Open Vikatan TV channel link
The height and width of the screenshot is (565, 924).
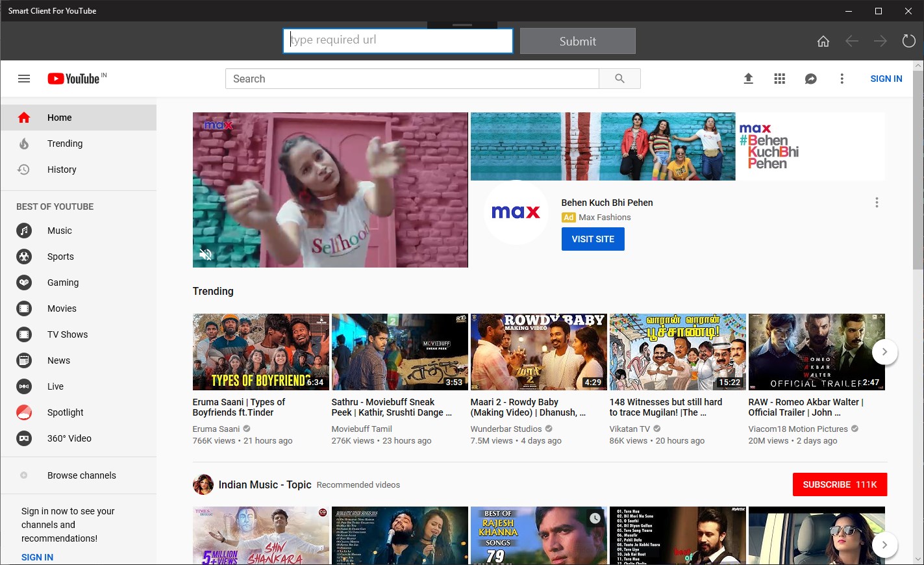tap(630, 429)
